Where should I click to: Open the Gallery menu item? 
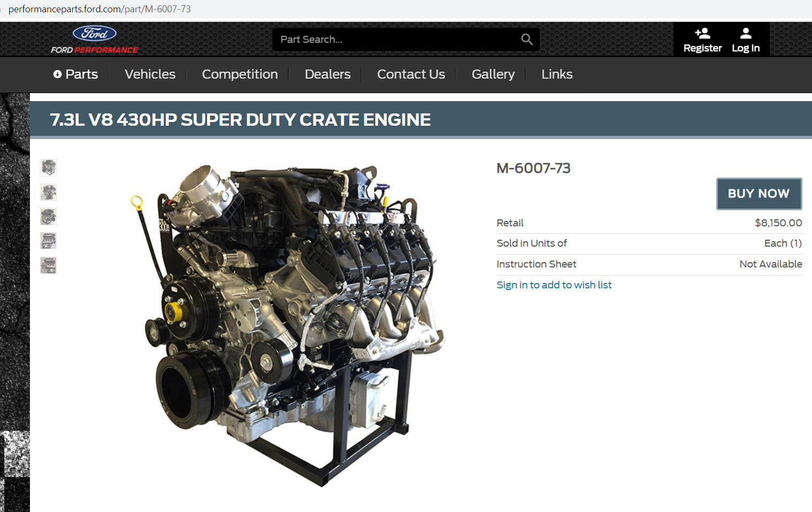(x=493, y=74)
